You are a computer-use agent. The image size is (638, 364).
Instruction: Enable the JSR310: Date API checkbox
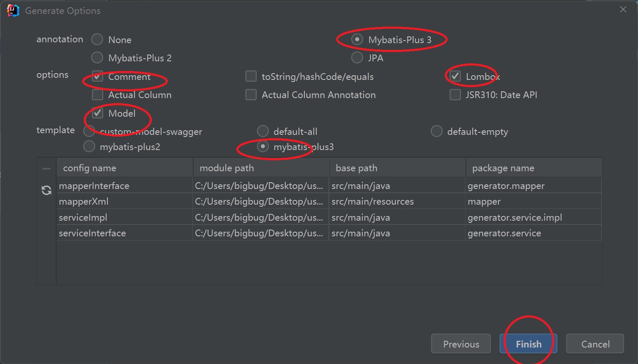click(455, 95)
